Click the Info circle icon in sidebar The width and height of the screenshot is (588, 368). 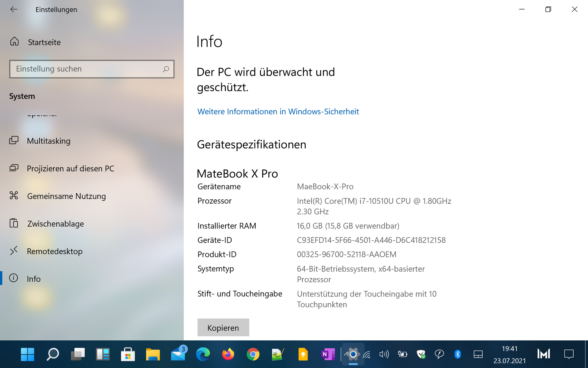[13, 278]
